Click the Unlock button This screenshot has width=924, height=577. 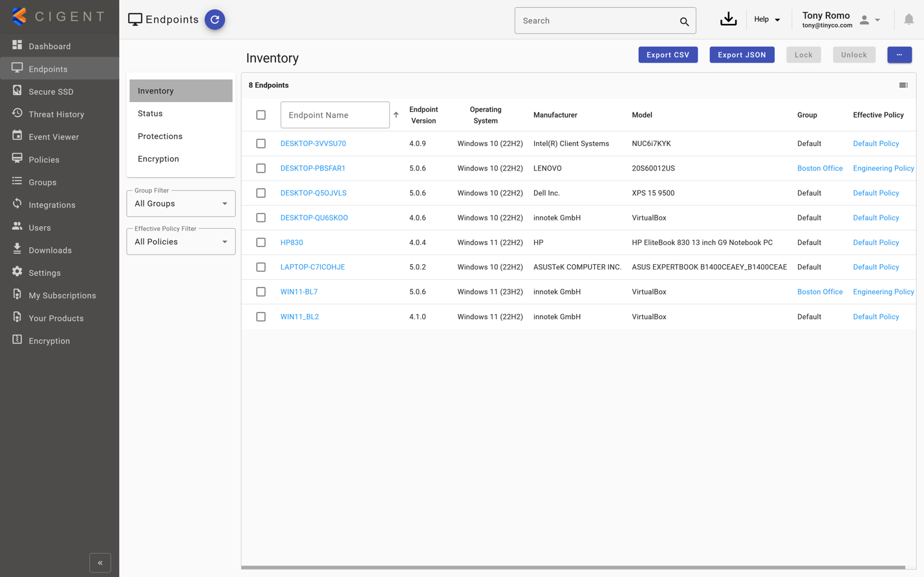click(854, 55)
